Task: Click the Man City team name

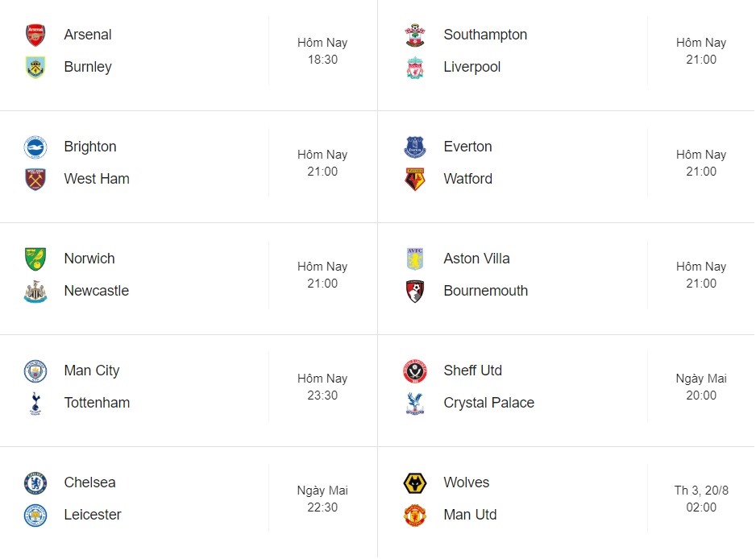Action: click(92, 371)
